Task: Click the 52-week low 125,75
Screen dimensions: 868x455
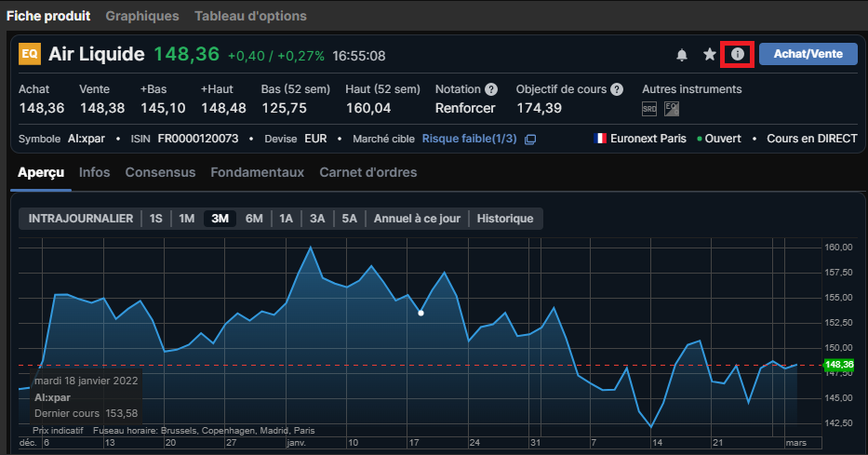Action: tap(284, 109)
